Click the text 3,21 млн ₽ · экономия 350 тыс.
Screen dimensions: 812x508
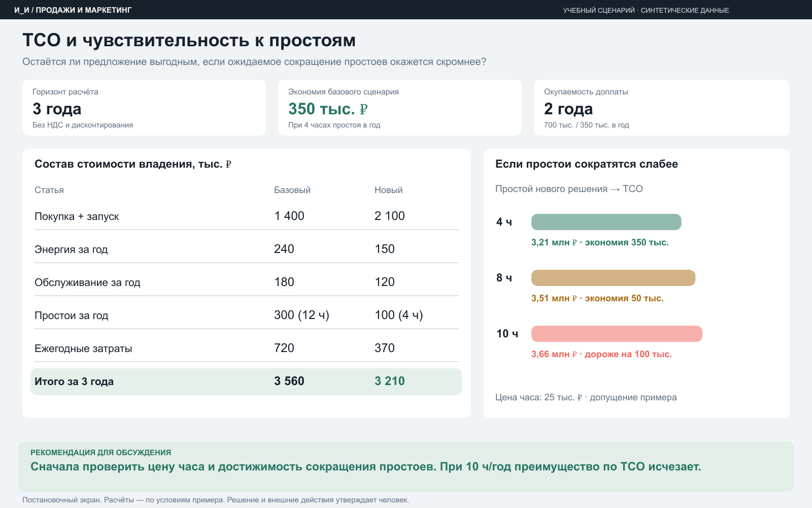[600, 242]
